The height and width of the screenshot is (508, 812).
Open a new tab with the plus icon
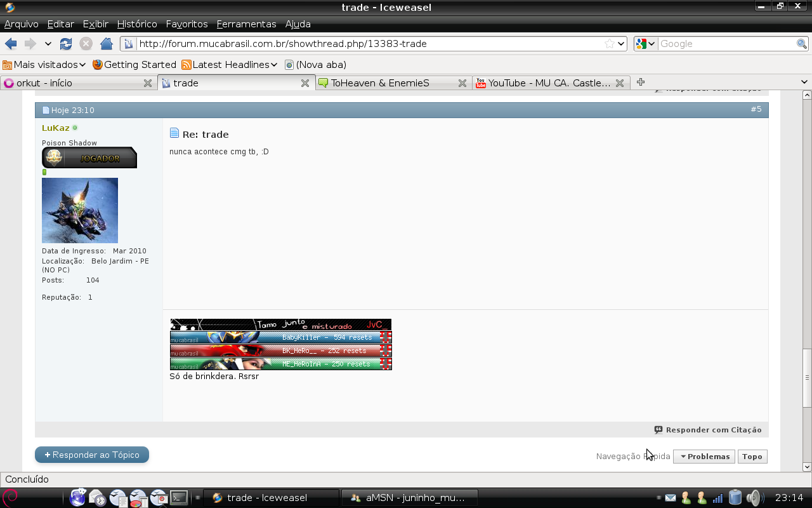pyautogui.click(x=641, y=83)
